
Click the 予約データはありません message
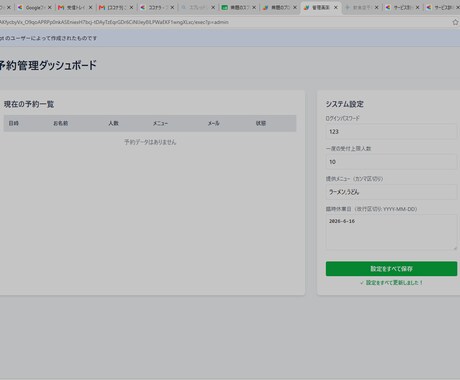pyautogui.click(x=150, y=142)
